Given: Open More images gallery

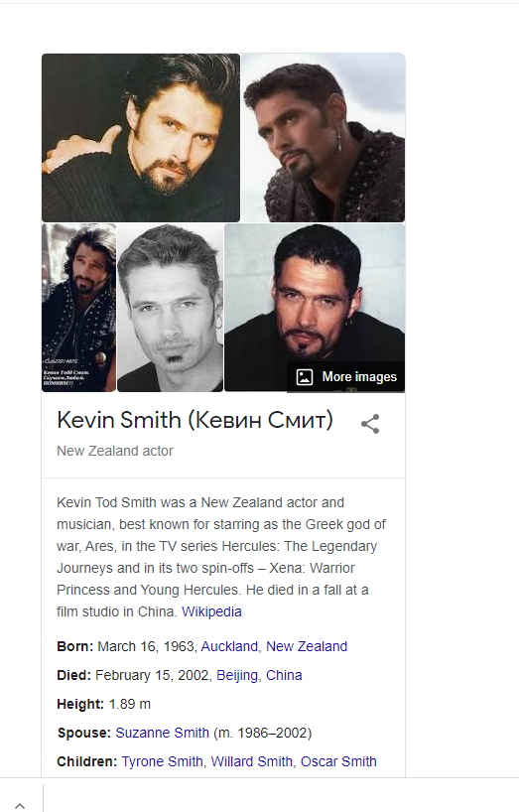Looking at the screenshot, I should [x=346, y=377].
